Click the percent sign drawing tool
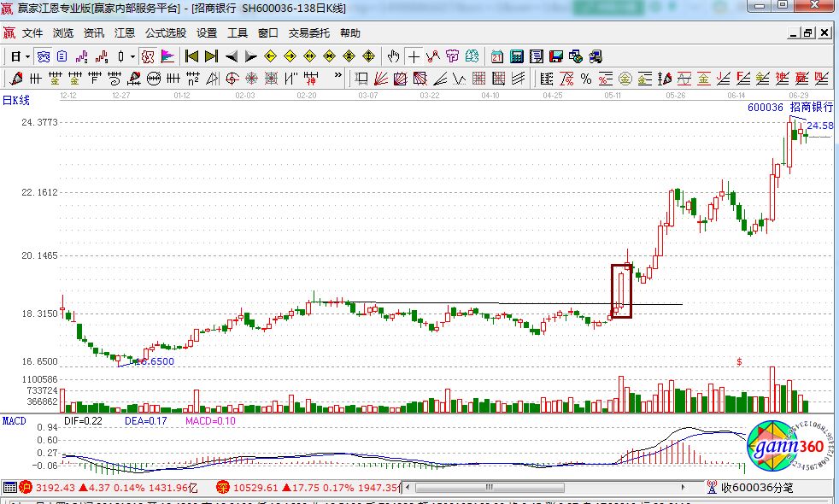The image size is (839, 504). point(585,79)
